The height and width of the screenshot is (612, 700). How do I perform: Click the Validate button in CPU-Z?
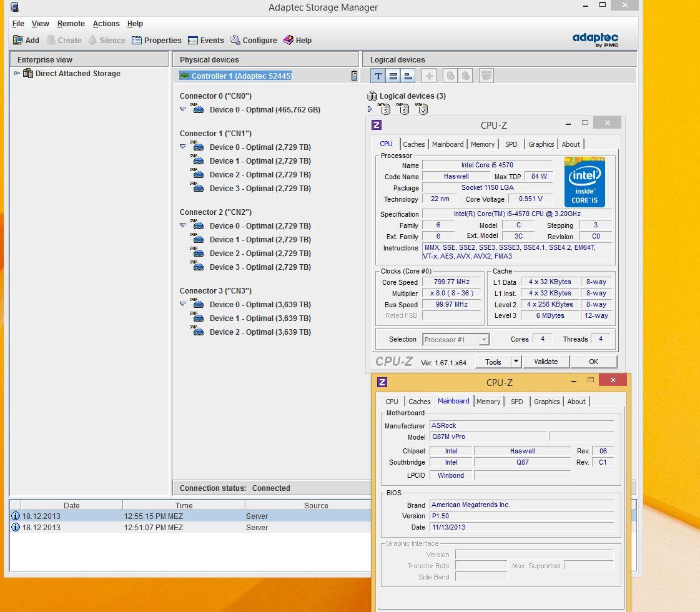click(x=546, y=362)
